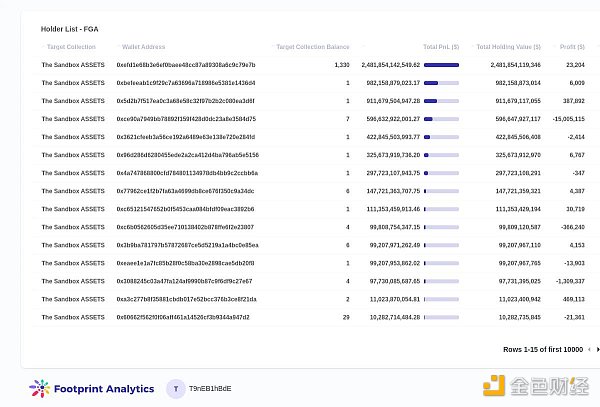Click profit value -15,005,115
The image size is (600, 407).
[x=569, y=119]
